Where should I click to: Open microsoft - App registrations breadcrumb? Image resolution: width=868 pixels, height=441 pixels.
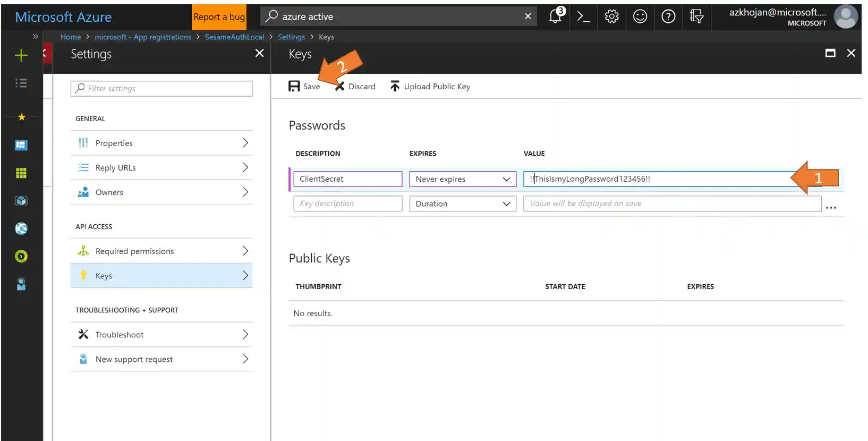(x=143, y=37)
